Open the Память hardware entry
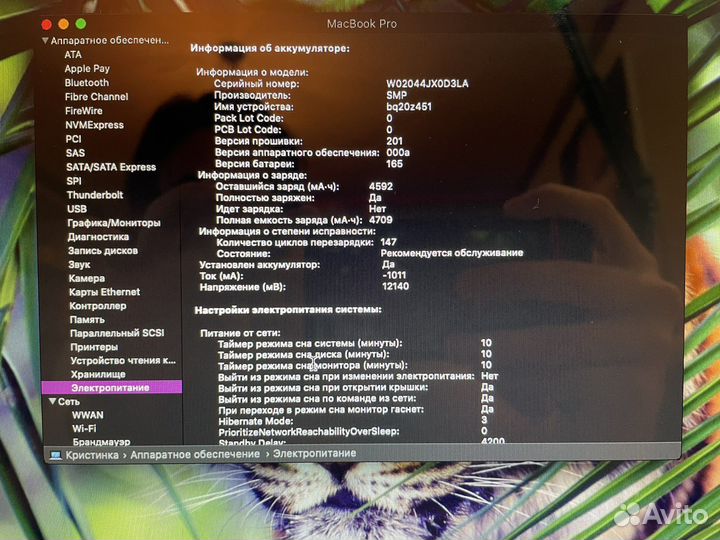The height and width of the screenshot is (540, 720). point(87,320)
